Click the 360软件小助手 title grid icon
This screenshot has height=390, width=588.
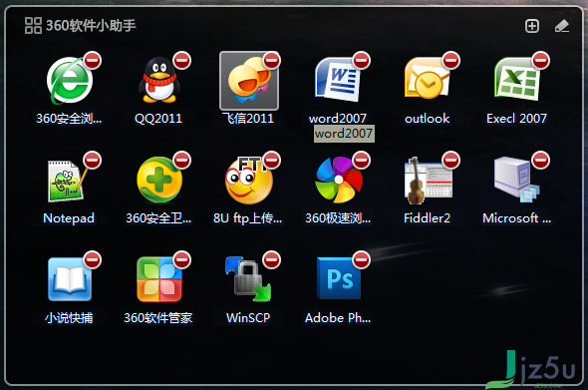click(x=33, y=26)
